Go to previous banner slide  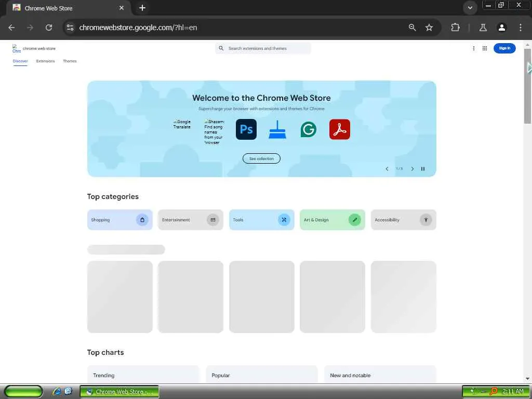click(x=387, y=169)
